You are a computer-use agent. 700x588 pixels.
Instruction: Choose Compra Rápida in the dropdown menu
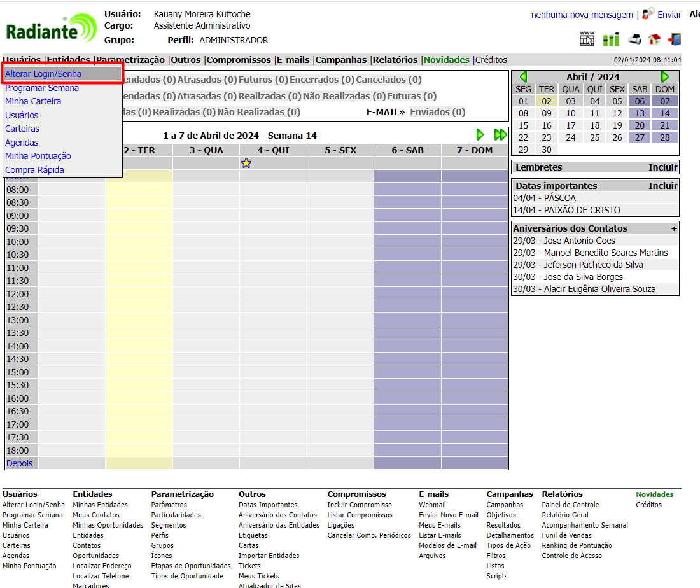pos(34,170)
